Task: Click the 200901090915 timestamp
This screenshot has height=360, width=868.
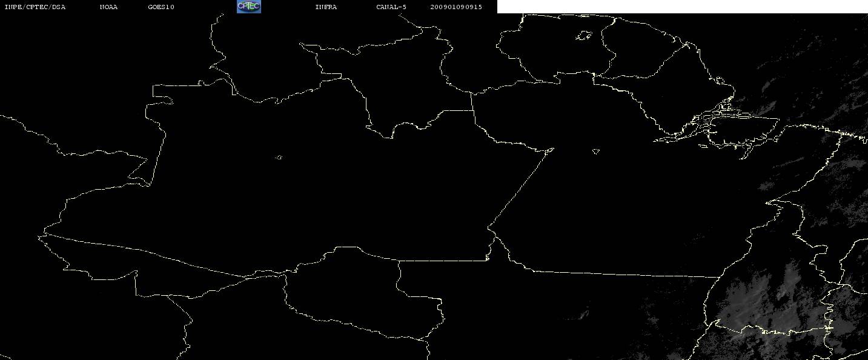Action: (x=456, y=7)
